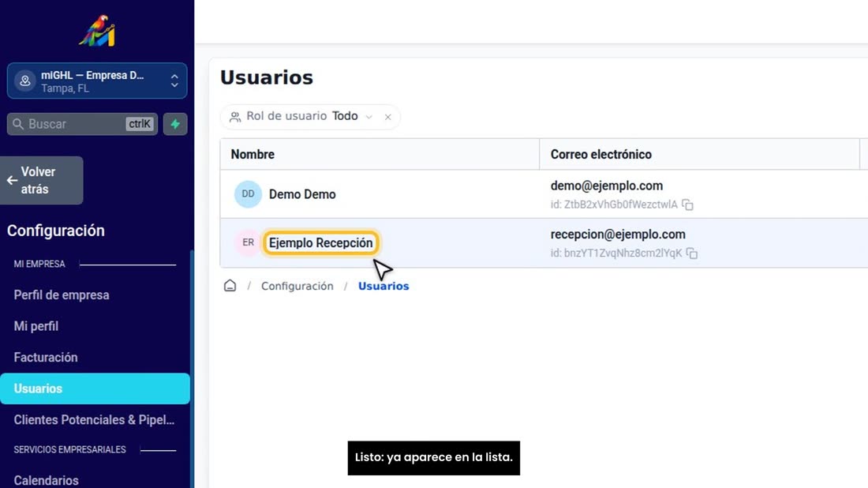The height and width of the screenshot is (488, 868).
Task: Open Perfil de empresa settings
Action: (62, 295)
